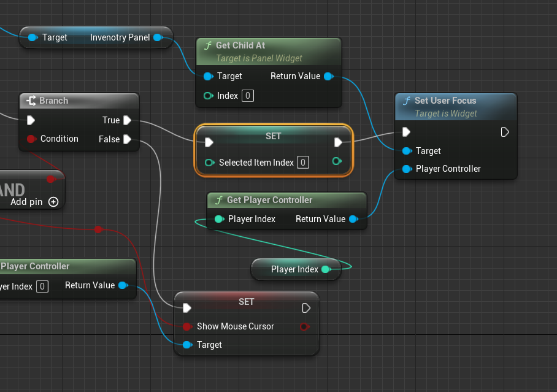557x392 pixels.
Task: Select the Player Index variable node
Action: [296, 269]
